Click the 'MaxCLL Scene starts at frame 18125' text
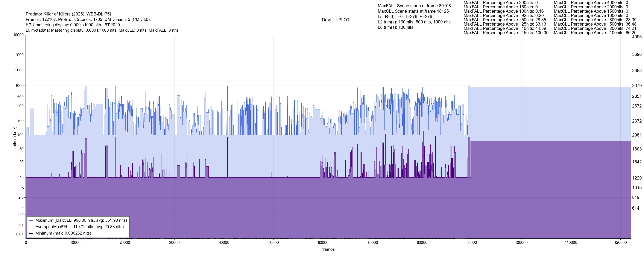Image resolution: width=644 pixels, height=258 pixels. coord(413,11)
